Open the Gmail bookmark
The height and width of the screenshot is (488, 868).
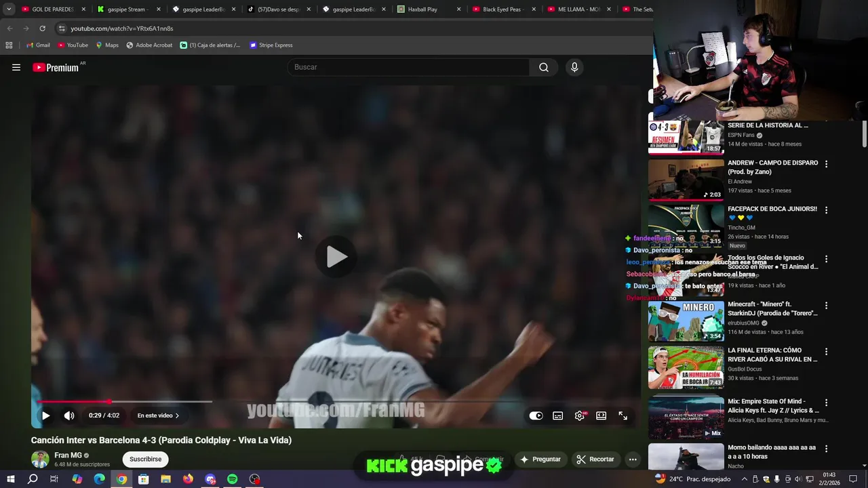click(38, 45)
